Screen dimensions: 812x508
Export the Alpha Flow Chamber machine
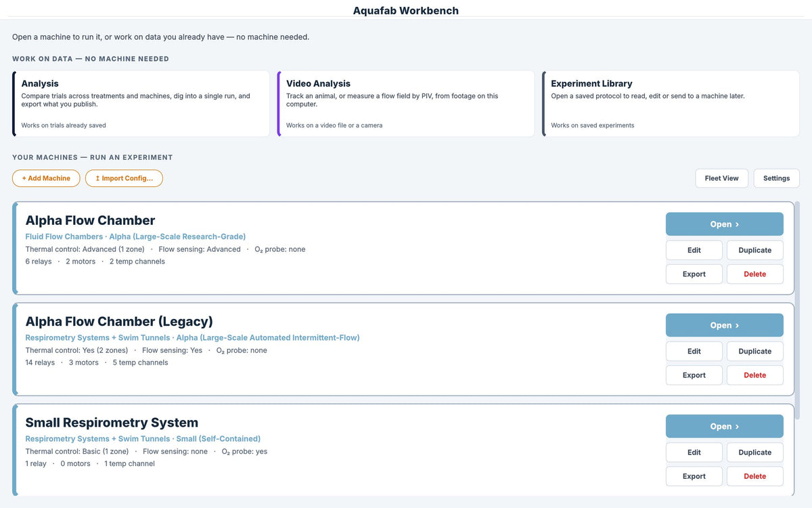tap(694, 274)
